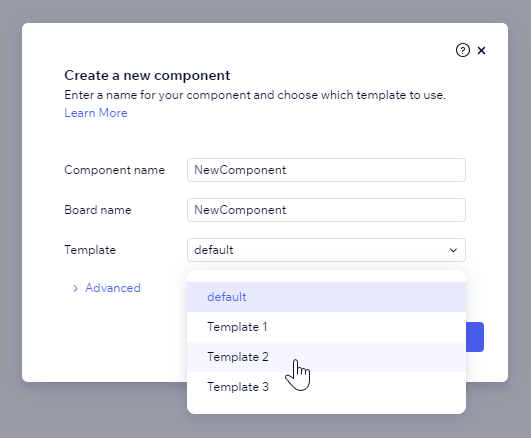Choose Template 3 from the list
Image resolution: width=531 pixels, height=438 pixels.
coord(326,387)
